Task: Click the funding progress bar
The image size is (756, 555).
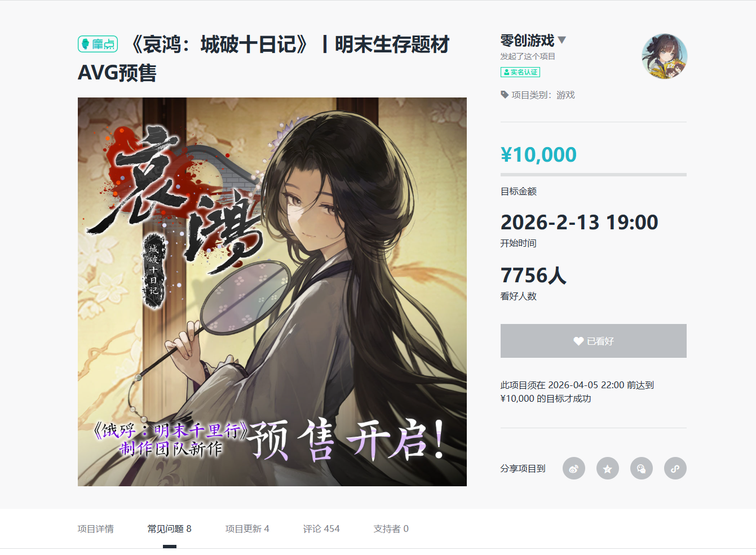Action: 593,175
